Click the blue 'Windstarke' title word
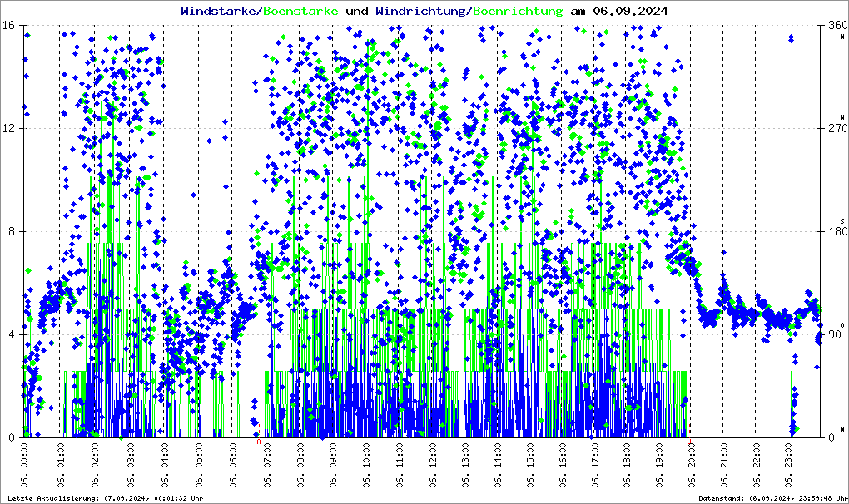The image size is (849, 504). pyautogui.click(x=219, y=11)
